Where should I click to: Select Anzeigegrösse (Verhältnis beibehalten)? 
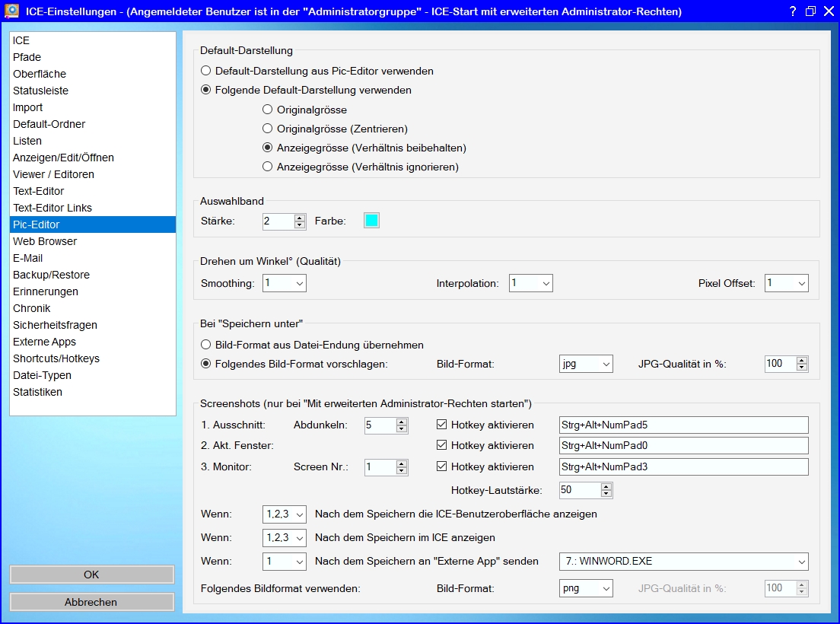[364, 148]
